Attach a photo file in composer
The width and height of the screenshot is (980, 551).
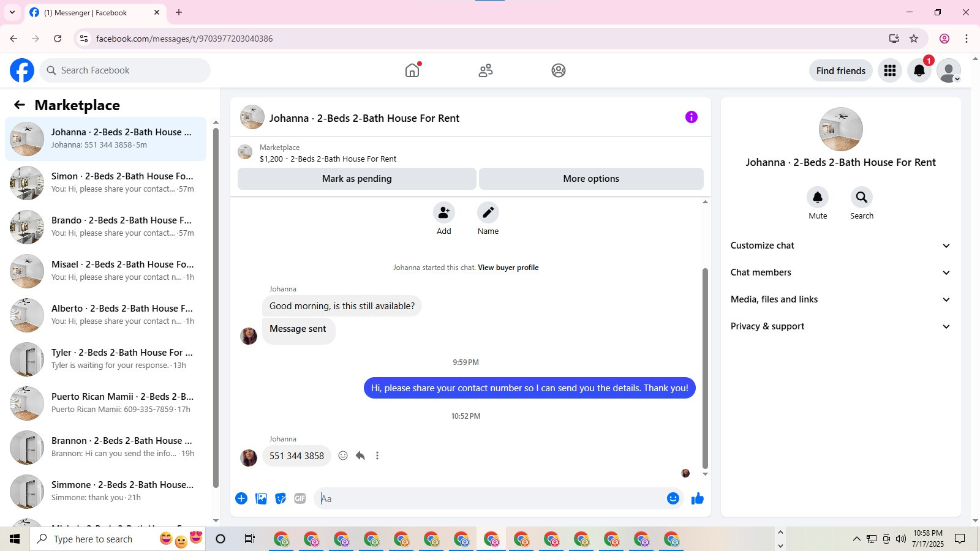coord(261,498)
